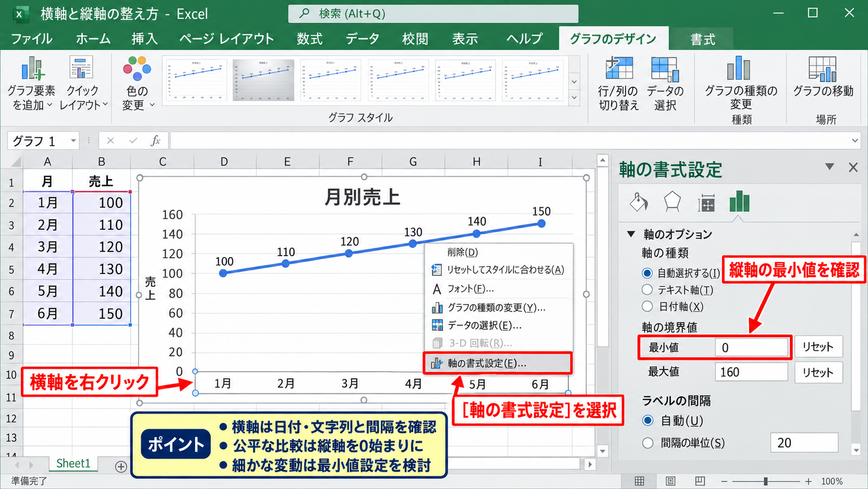Open the name box dropdown arrow

pyautogui.click(x=73, y=141)
